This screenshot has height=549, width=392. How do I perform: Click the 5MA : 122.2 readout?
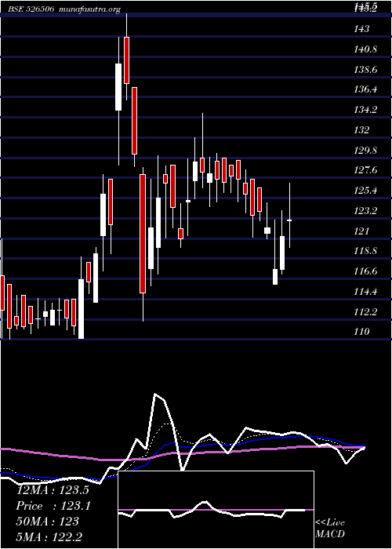click(x=49, y=537)
